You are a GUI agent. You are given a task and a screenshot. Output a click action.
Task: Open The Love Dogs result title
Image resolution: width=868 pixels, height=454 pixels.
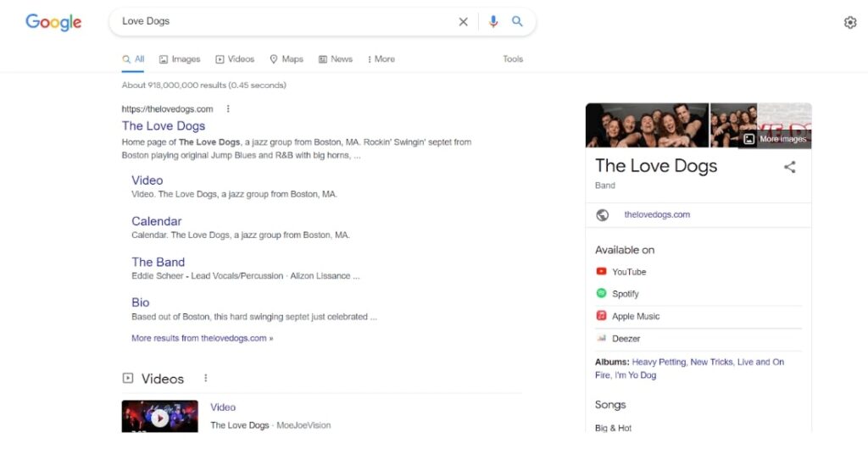tap(164, 126)
